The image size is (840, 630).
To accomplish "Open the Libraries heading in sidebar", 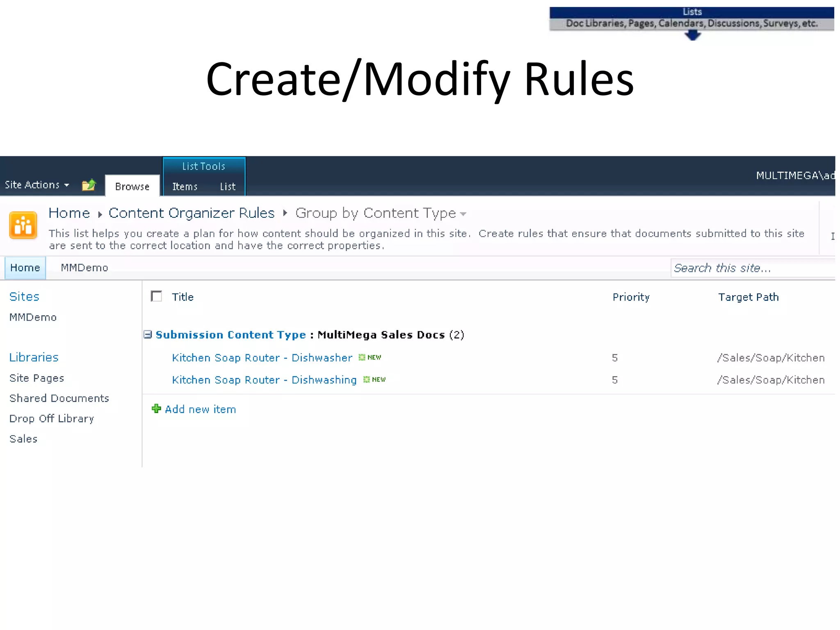I will (x=34, y=357).
